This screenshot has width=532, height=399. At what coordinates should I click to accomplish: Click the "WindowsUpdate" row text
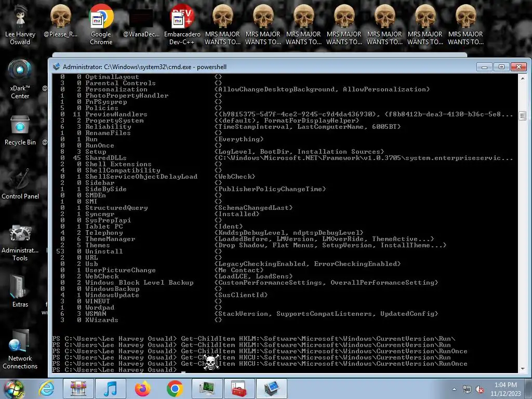tap(112, 295)
